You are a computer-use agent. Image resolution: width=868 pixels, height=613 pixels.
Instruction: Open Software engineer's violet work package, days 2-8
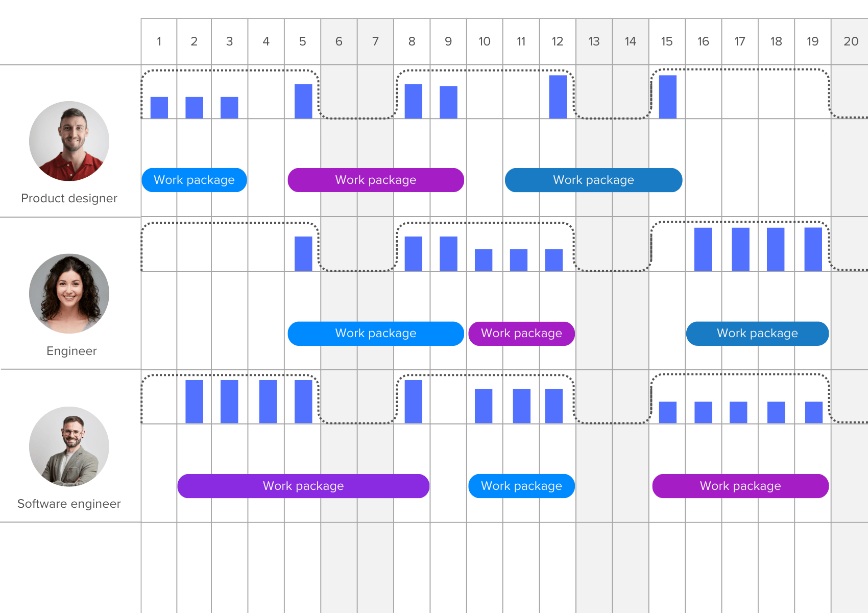[303, 486]
